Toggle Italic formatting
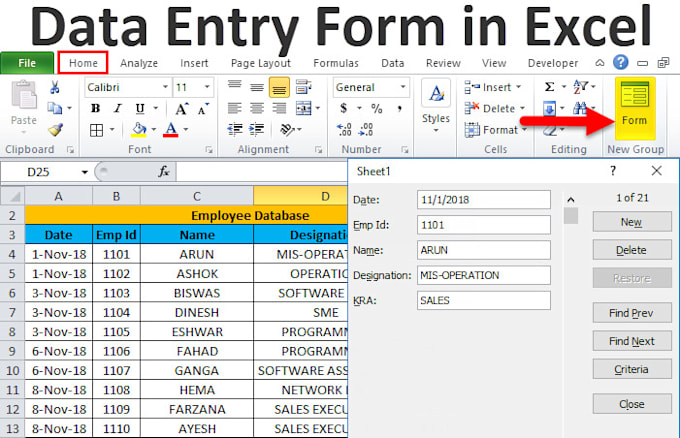 click(x=118, y=108)
